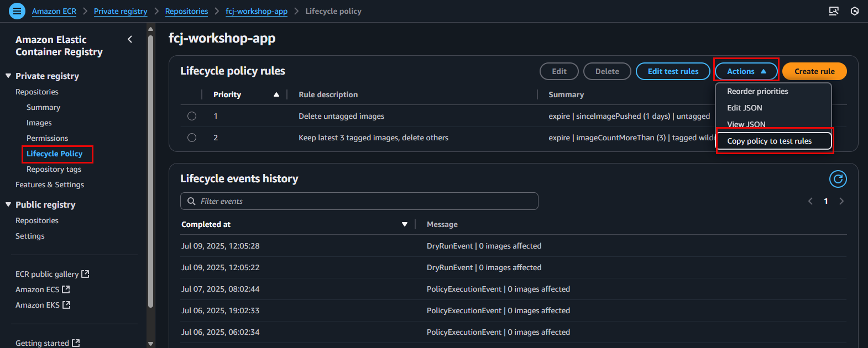Choose Copy policy to test rules

pyautogui.click(x=774, y=141)
